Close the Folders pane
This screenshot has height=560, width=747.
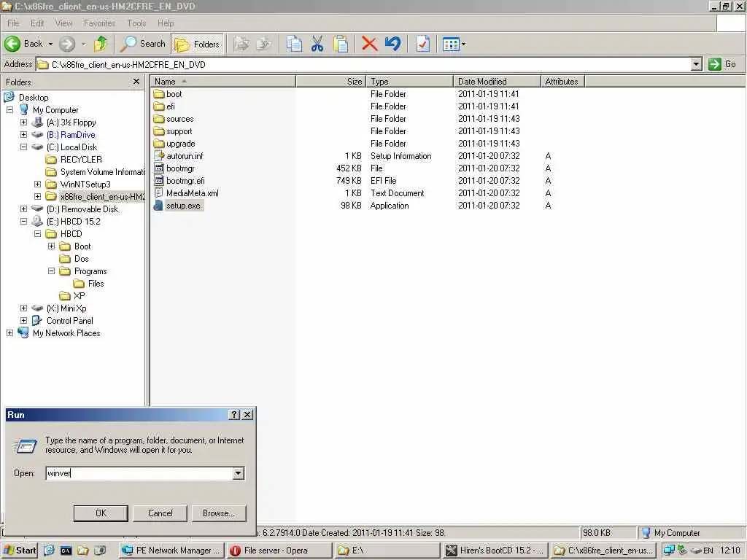pos(136,82)
